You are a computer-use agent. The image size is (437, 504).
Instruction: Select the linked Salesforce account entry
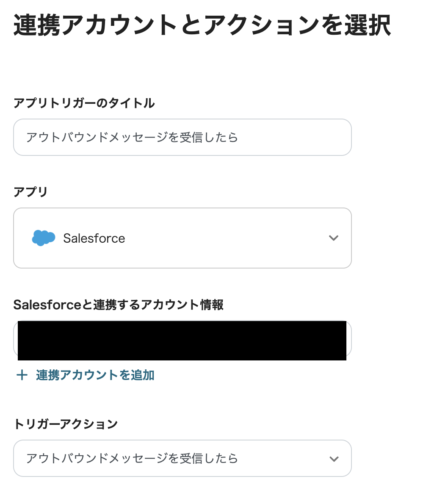tap(182, 340)
